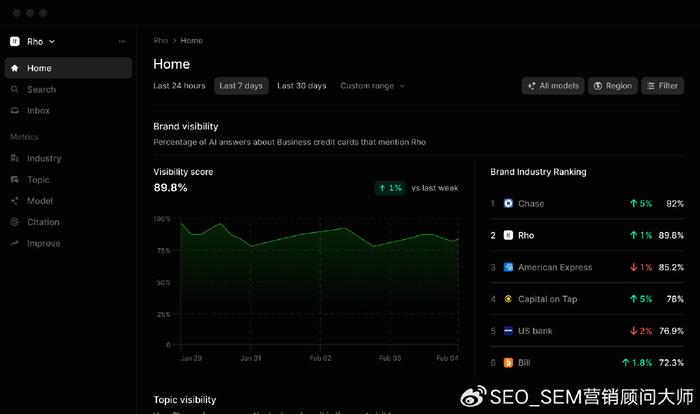This screenshot has height=414, width=700.
Task: Open the Filter button
Action: coord(662,86)
